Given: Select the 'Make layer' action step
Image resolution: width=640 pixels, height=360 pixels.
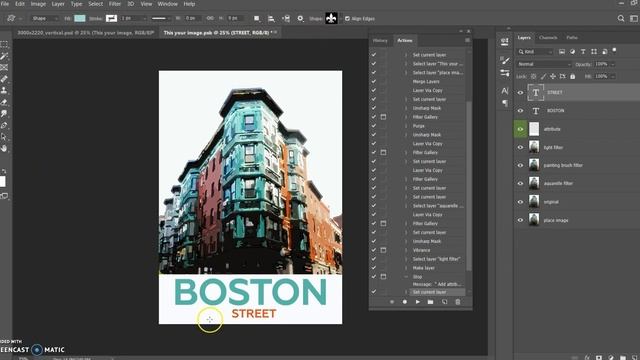Looking at the screenshot, I should (x=424, y=268).
